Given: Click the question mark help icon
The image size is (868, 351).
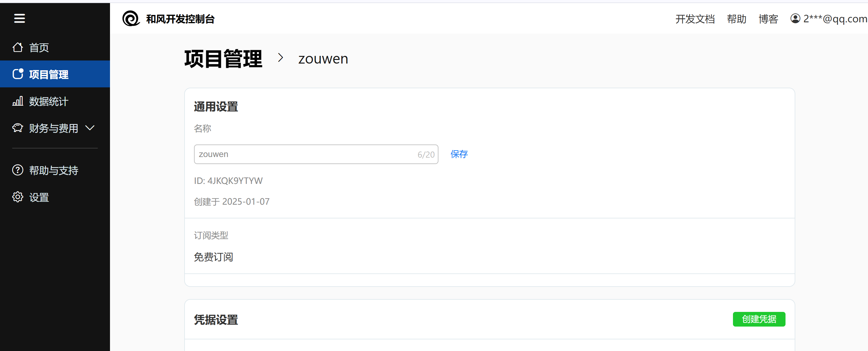Looking at the screenshot, I should 17,170.
